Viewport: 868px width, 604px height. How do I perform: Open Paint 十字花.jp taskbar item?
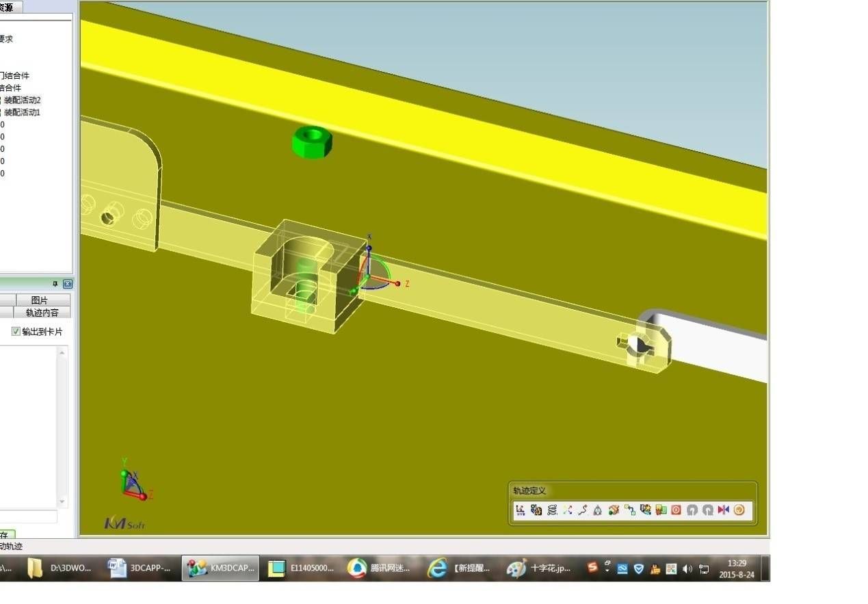[540, 568]
